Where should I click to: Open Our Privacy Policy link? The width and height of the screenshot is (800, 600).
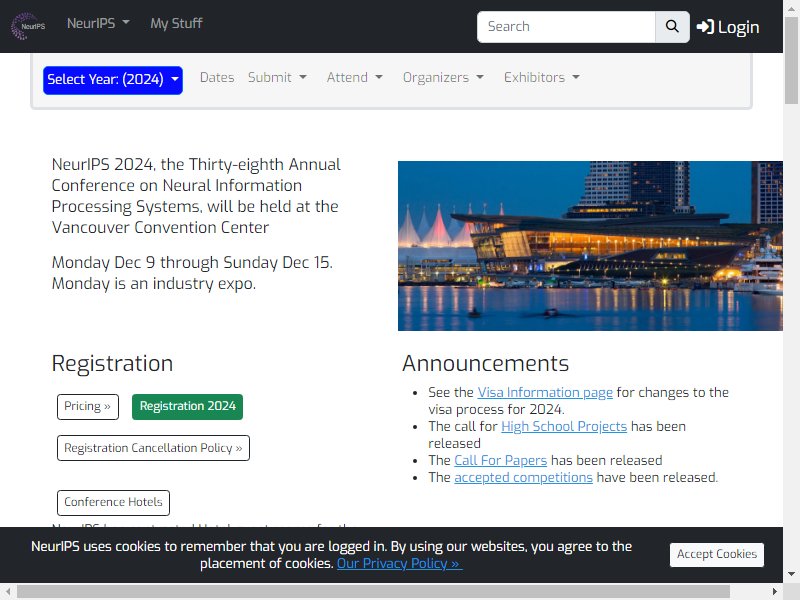399,564
